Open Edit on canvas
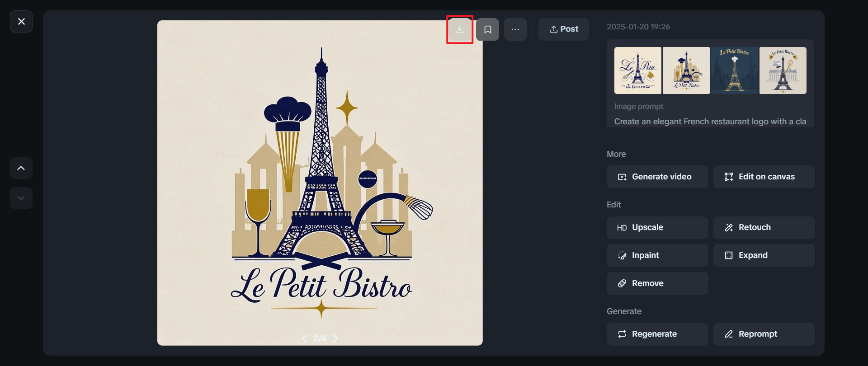868x366 pixels. (x=764, y=177)
